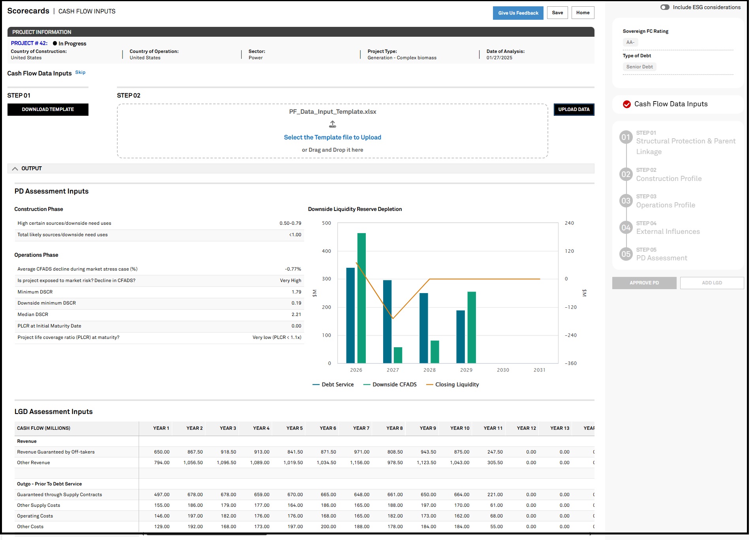Click the Skip link
The width and height of the screenshot is (756, 540).
pos(80,72)
